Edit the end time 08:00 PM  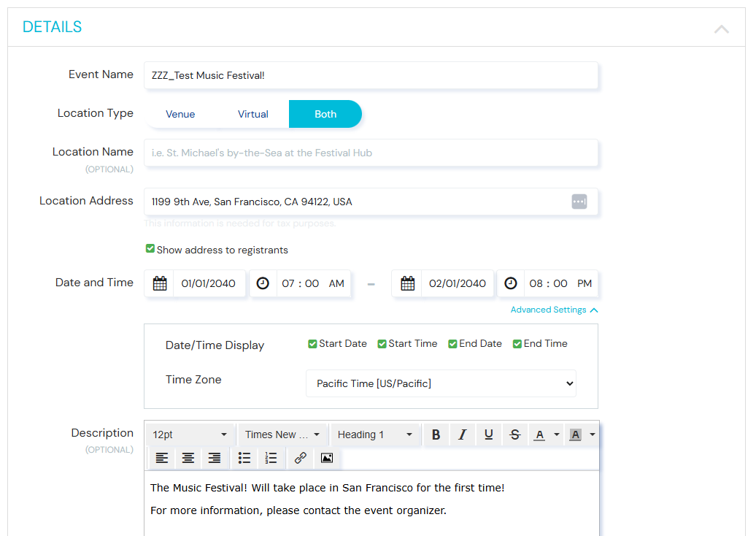[560, 283]
